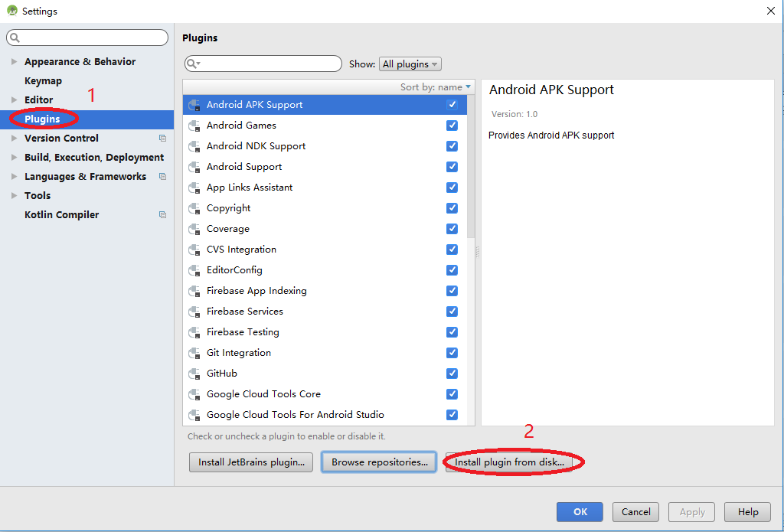The width and height of the screenshot is (784, 532).
Task: Uncheck the Android Games plugin
Action: pos(452,126)
